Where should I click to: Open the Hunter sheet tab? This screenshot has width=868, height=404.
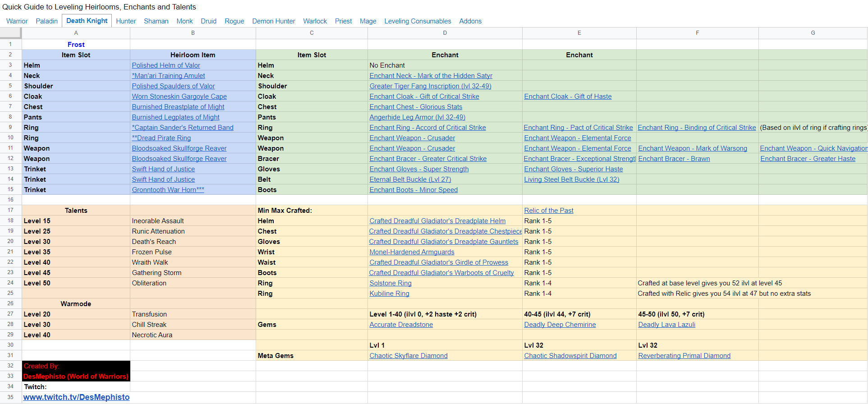coord(126,21)
